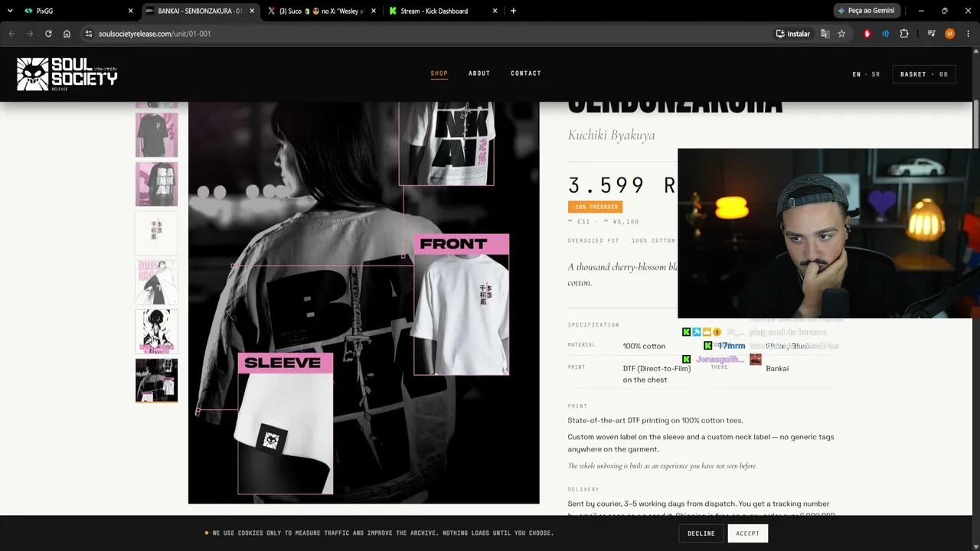Click the Soul Society logo
980x551 pixels.
(x=67, y=74)
